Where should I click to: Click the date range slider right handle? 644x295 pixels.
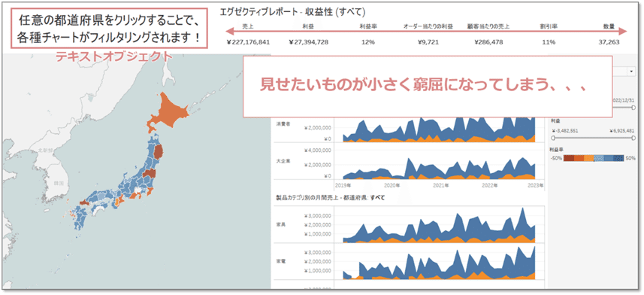633,107
